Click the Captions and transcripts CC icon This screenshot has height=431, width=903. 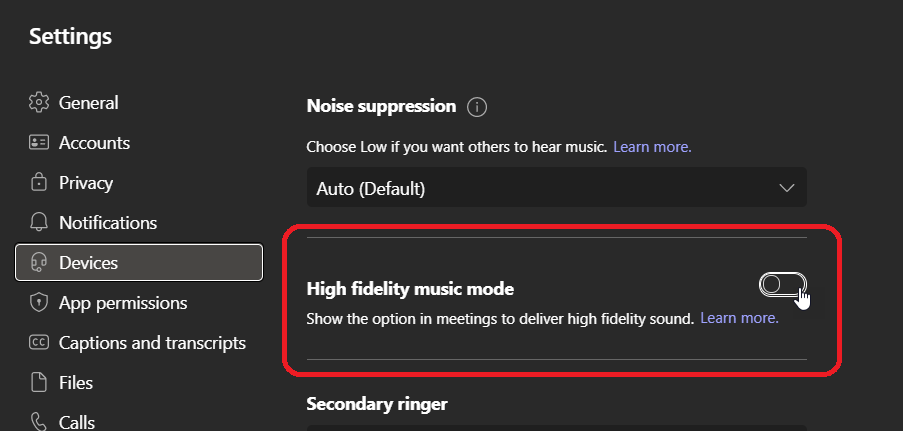pyautogui.click(x=39, y=343)
